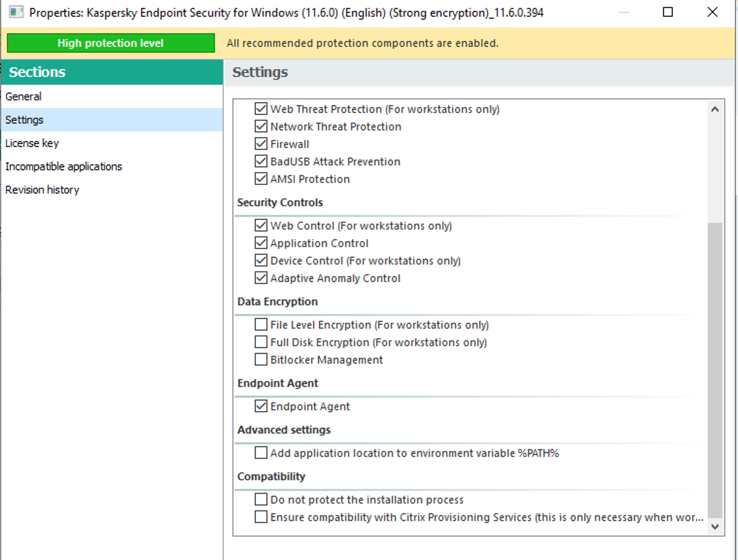Open Incompatible applications section
The width and height of the screenshot is (738, 560).
64,166
